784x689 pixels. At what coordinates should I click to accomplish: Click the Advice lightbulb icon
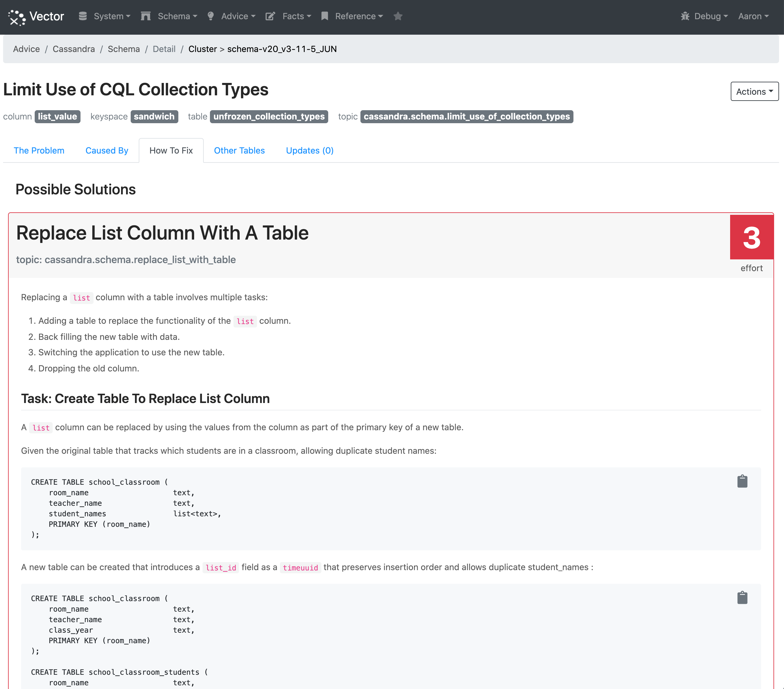pyautogui.click(x=210, y=16)
